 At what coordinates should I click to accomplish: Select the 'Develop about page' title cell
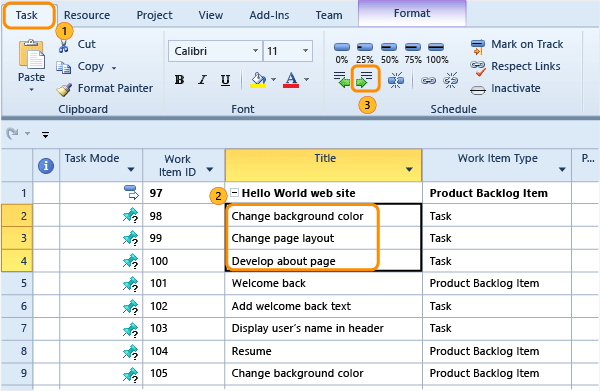click(323, 261)
